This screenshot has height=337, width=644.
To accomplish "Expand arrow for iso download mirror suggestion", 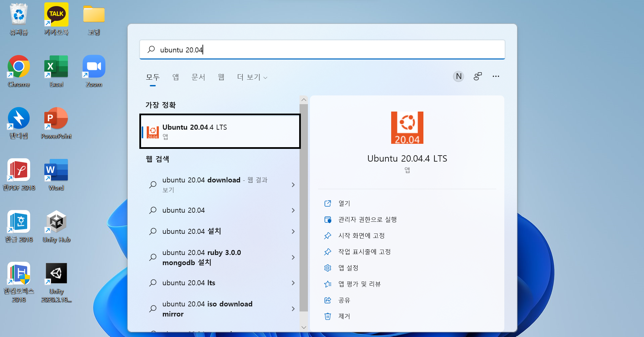I will (x=293, y=309).
